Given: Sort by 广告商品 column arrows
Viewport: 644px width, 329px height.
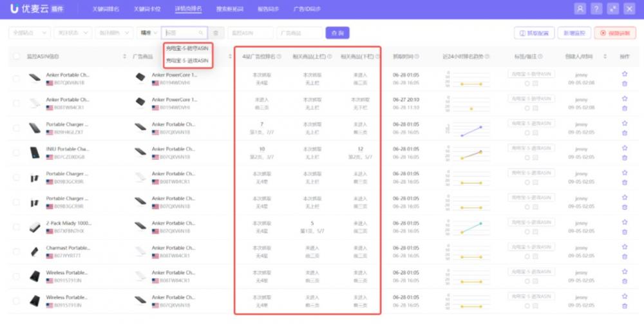Looking at the screenshot, I should (x=230, y=56).
